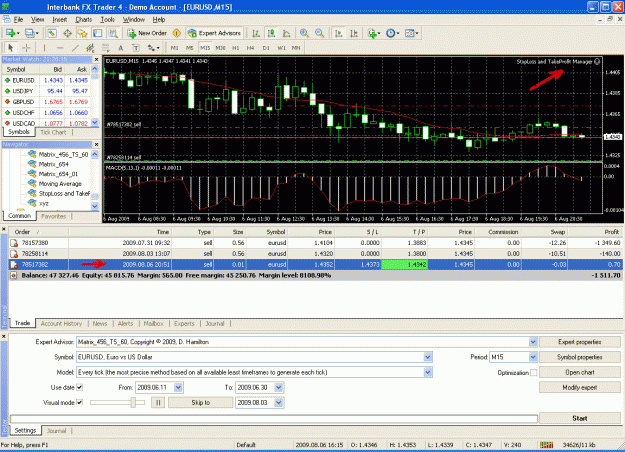
Task: Select the Fibonacci retracement tool
Action: tap(106, 48)
